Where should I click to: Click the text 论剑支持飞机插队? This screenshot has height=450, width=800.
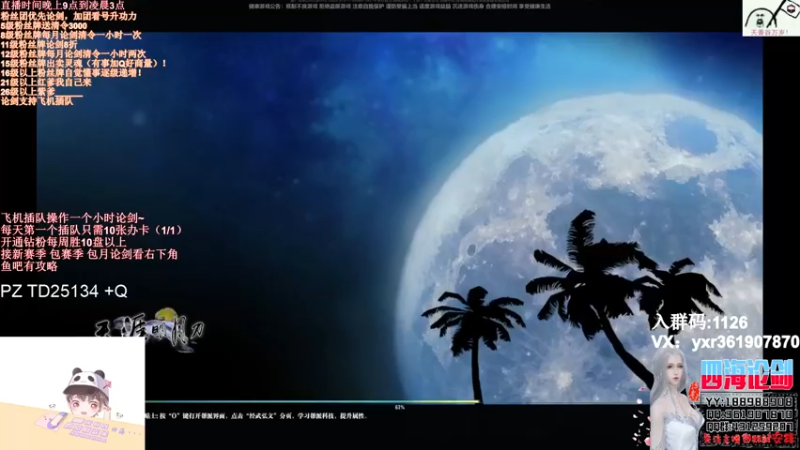coord(37,101)
